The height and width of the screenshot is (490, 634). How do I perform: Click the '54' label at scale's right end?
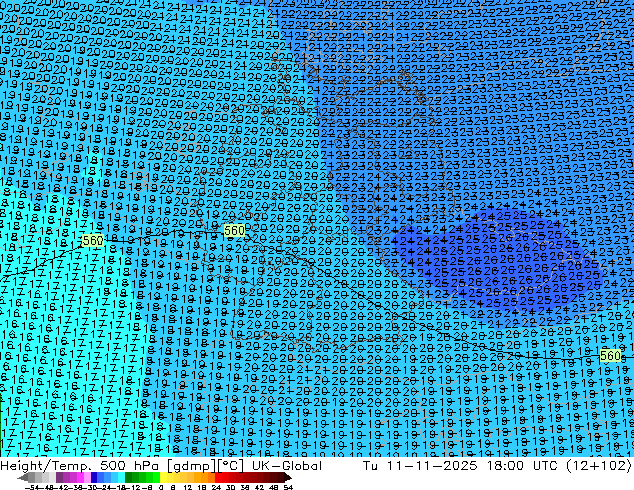tap(287, 488)
